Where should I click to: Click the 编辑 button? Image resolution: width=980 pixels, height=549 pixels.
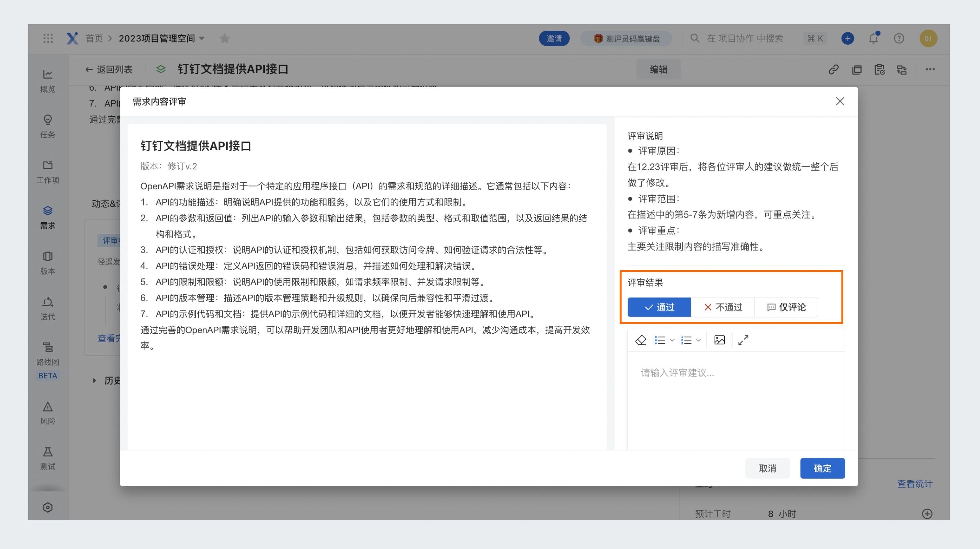[x=658, y=70]
